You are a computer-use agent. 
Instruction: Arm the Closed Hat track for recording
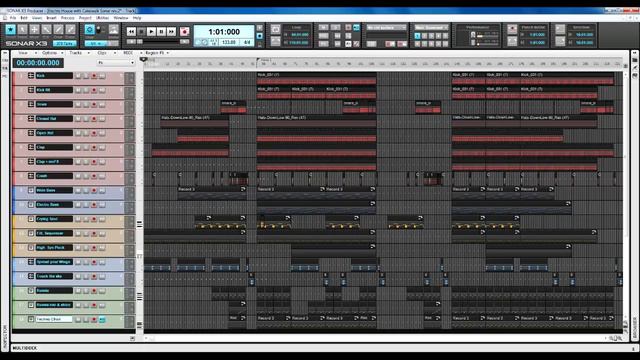94,119
